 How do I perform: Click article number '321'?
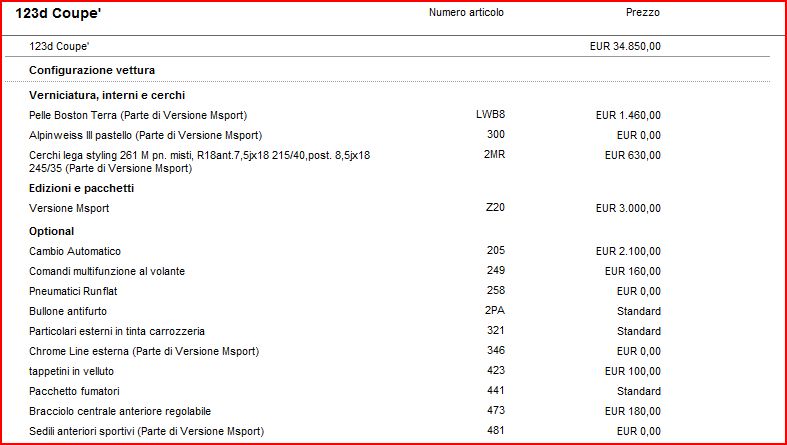[496, 331]
